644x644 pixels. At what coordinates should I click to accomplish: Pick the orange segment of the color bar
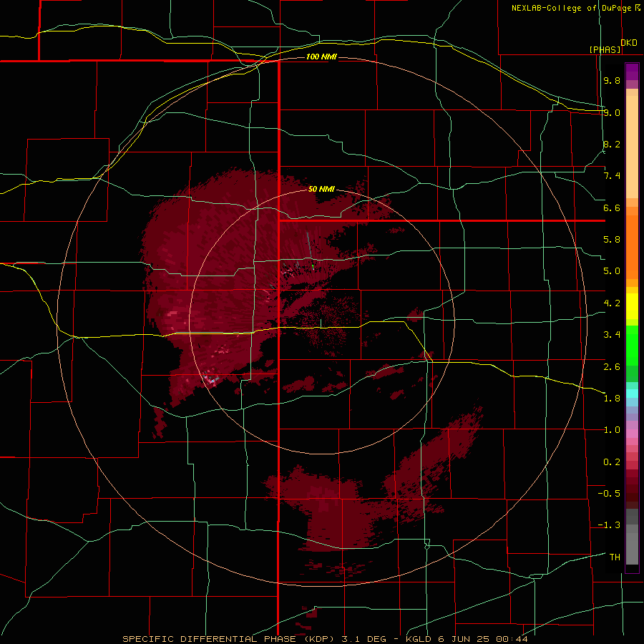point(632,246)
